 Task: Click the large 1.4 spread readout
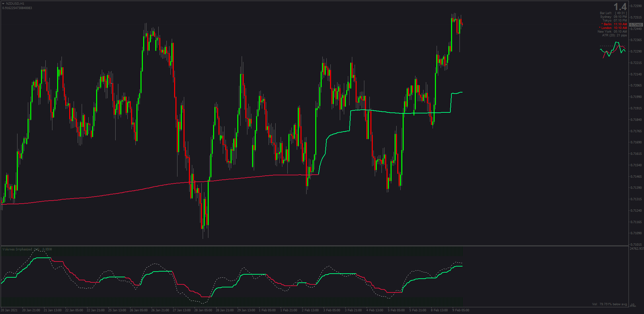620,7
